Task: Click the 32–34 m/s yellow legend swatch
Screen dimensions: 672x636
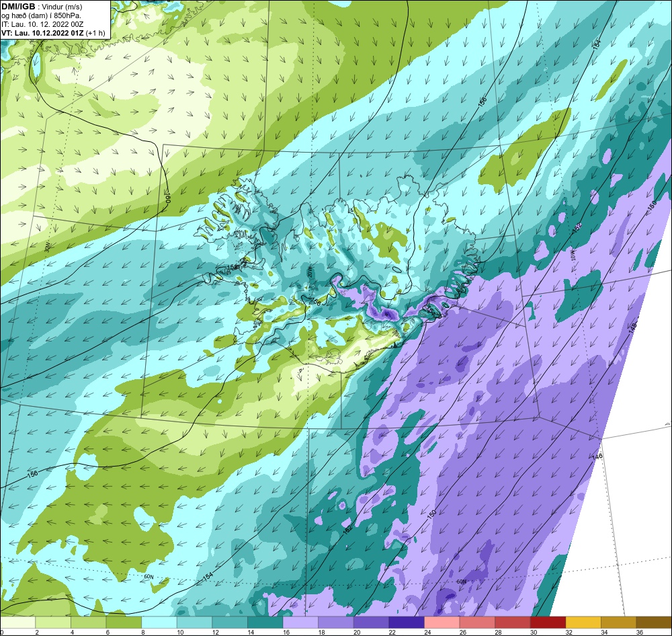Action: (x=583, y=622)
